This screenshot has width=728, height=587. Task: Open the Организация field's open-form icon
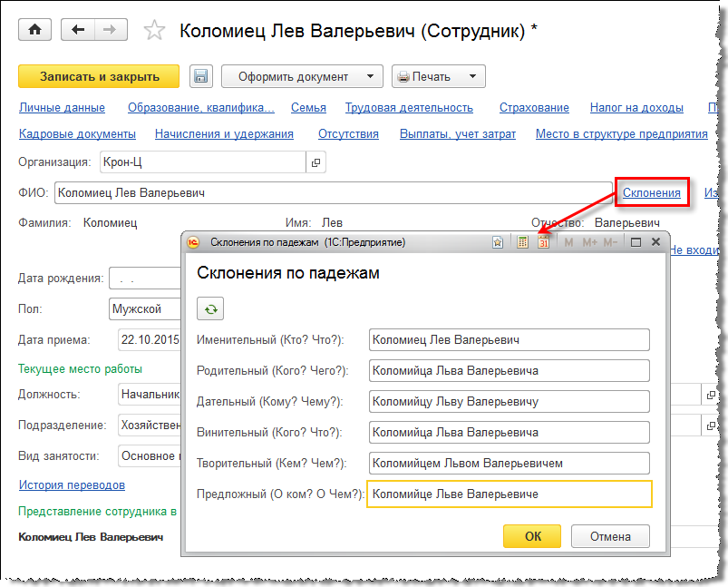pos(315,162)
